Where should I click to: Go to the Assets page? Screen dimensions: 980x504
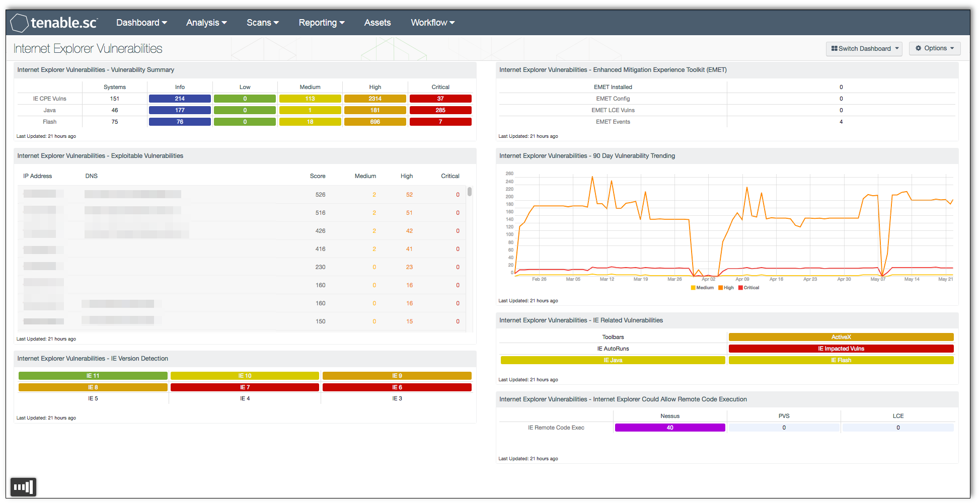pyautogui.click(x=378, y=23)
